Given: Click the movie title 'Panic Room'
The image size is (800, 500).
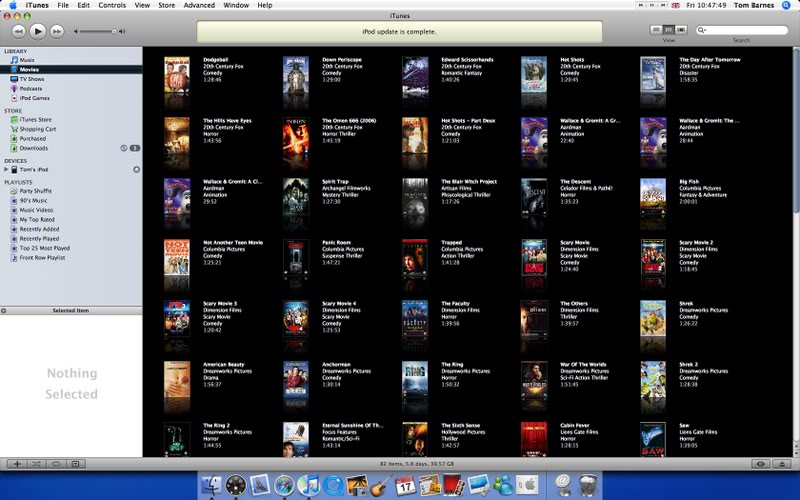Looking at the screenshot, I should click(x=336, y=243).
